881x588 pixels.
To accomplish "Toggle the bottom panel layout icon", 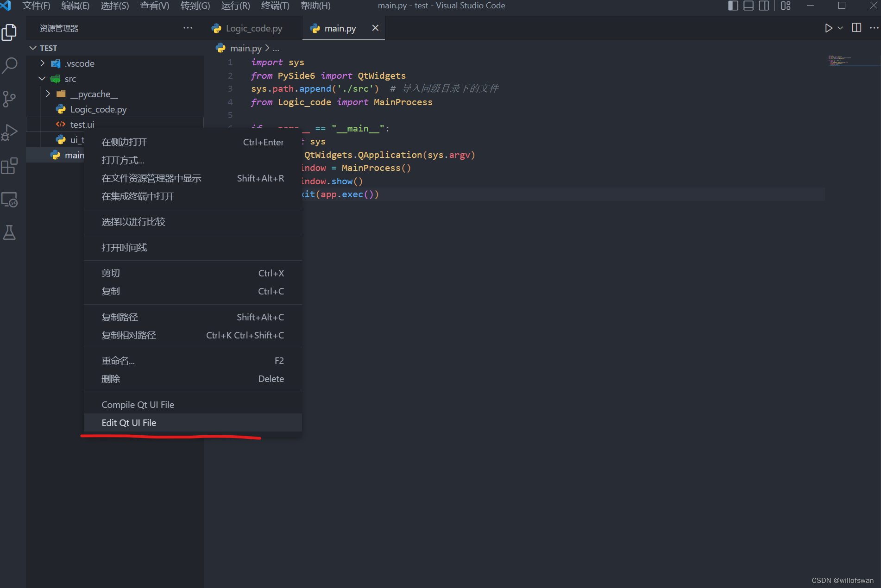I will point(749,6).
